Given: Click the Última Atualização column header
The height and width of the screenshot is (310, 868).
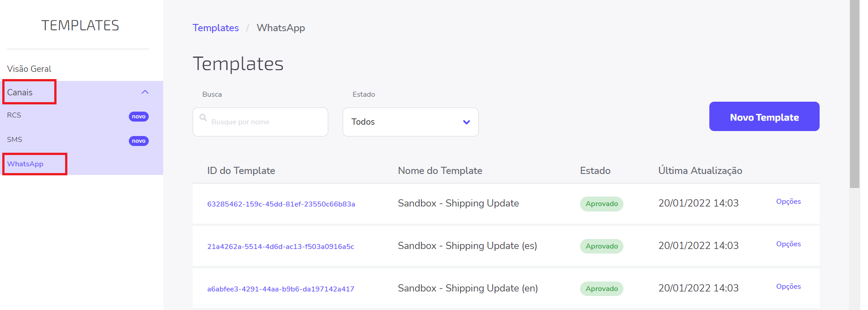Looking at the screenshot, I should (x=700, y=171).
